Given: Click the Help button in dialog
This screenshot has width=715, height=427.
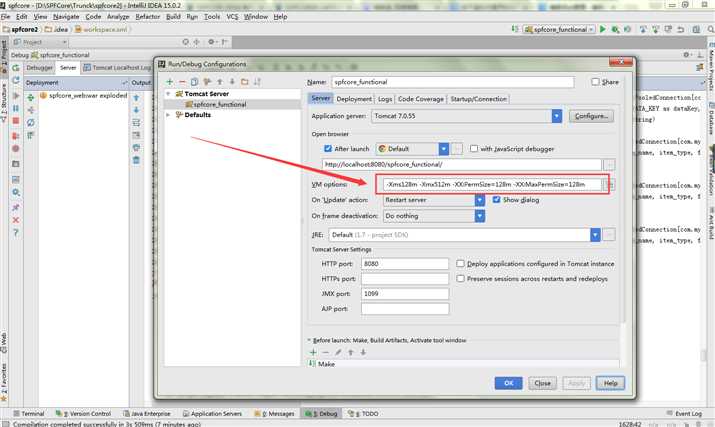Looking at the screenshot, I should [610, 383].
